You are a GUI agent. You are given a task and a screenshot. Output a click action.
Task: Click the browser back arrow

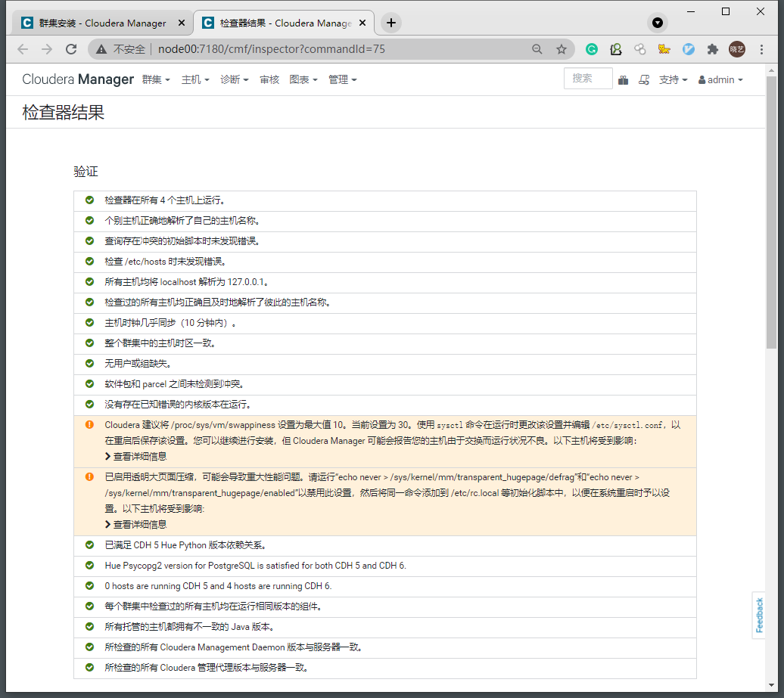[23, 49]
